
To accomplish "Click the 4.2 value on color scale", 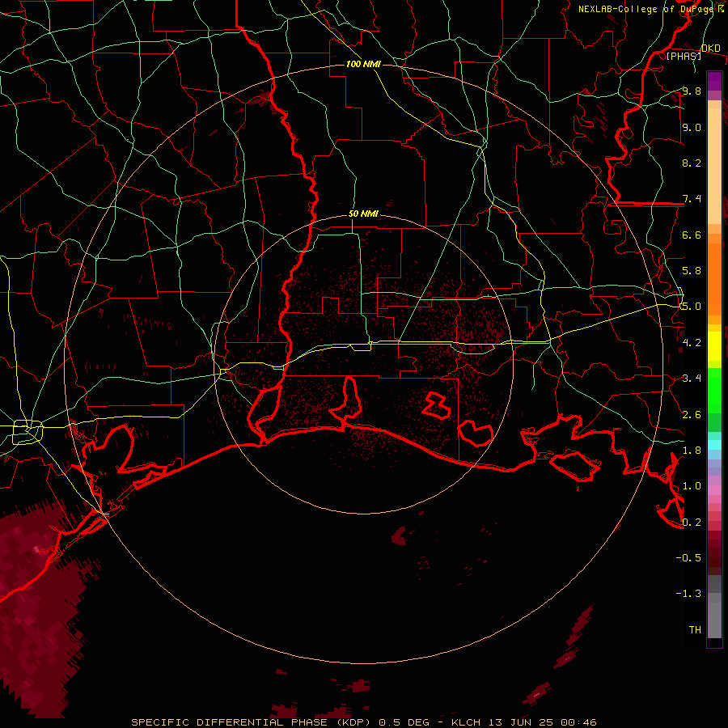I will pos(692,342).
